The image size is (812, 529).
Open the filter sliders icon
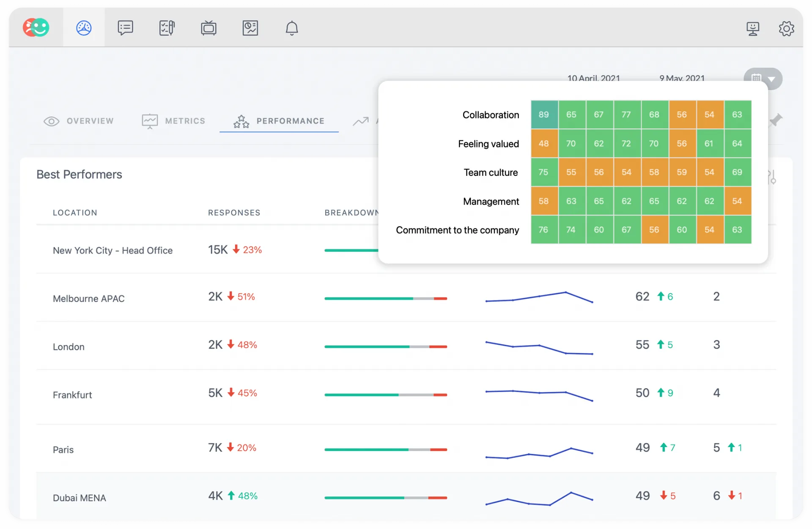click(772, 177)
